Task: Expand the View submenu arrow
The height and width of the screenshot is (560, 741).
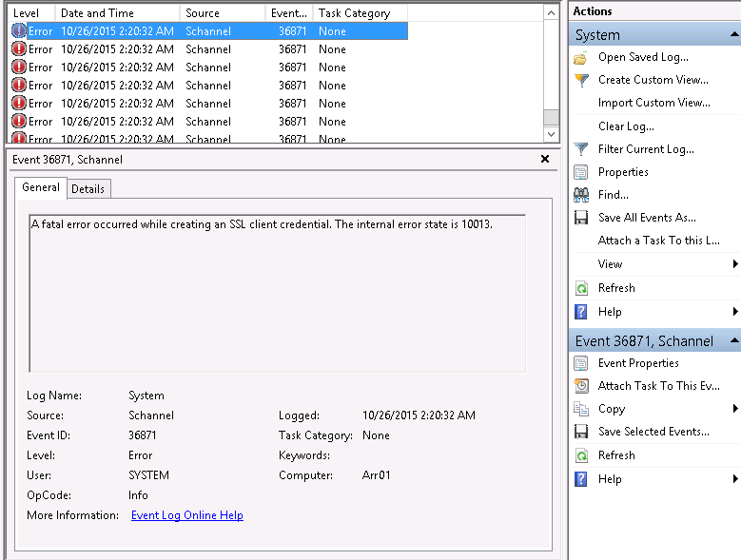Action: pyautogui.click(x=735, y=264)
